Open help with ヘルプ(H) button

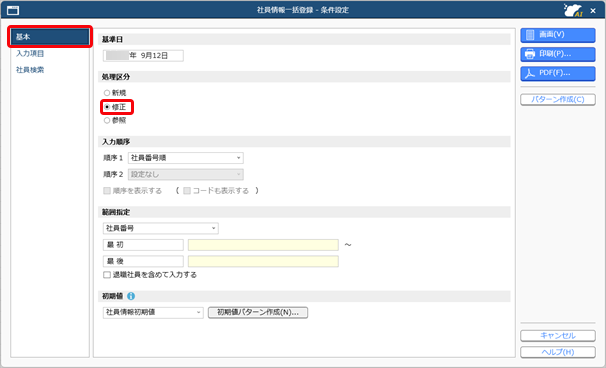pos(558,352)
